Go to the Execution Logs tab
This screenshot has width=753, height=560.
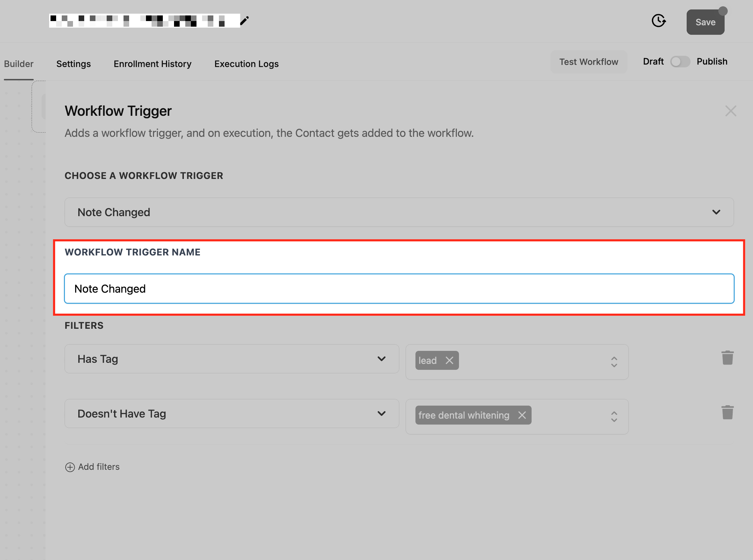pos(246,64)
